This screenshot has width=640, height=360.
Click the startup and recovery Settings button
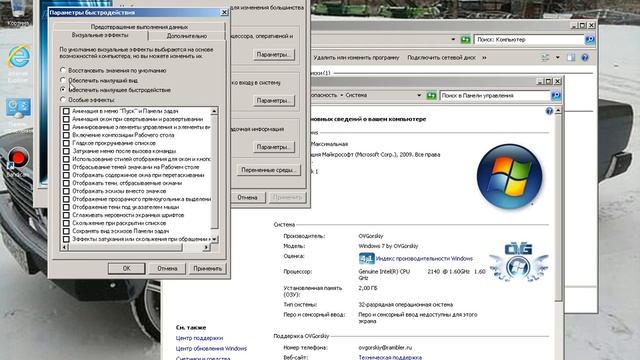tap(273, 147)
